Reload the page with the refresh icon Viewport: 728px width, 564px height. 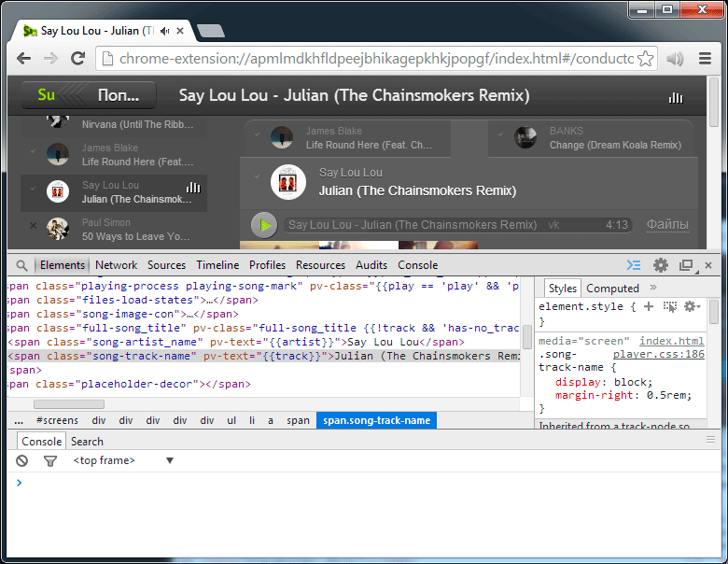pyautogui.click(x=78, y=58)
